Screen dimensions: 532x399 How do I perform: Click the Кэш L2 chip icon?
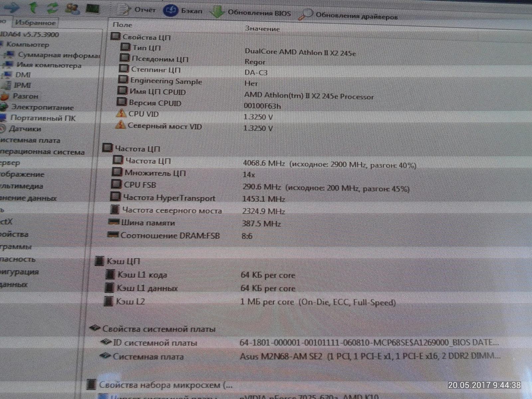click(x=108, y=301)
